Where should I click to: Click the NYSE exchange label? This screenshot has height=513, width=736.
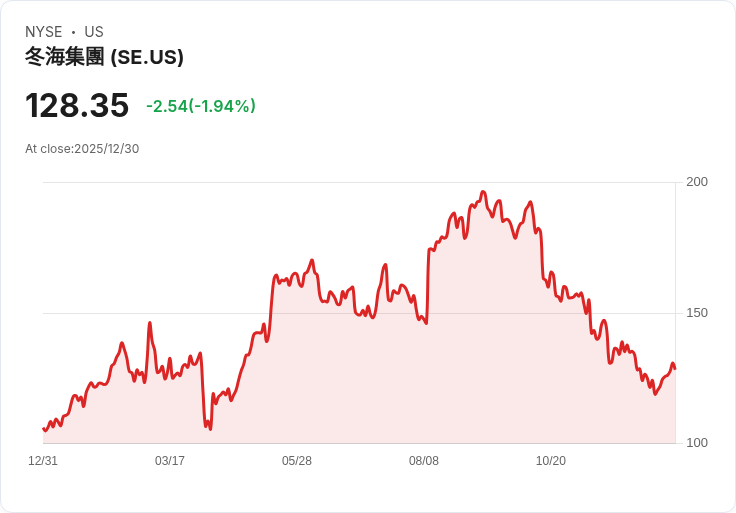click(x=43, y=32)
